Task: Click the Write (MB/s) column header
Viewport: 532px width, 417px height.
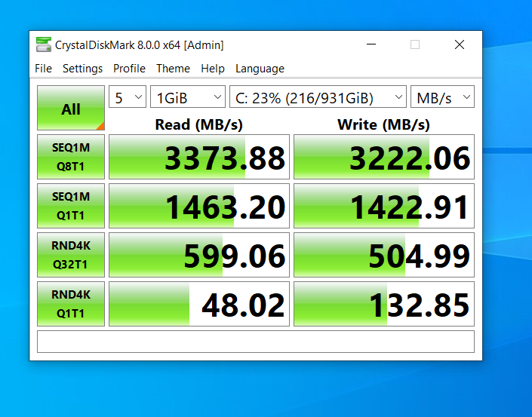Action: (x=384, y=124)
